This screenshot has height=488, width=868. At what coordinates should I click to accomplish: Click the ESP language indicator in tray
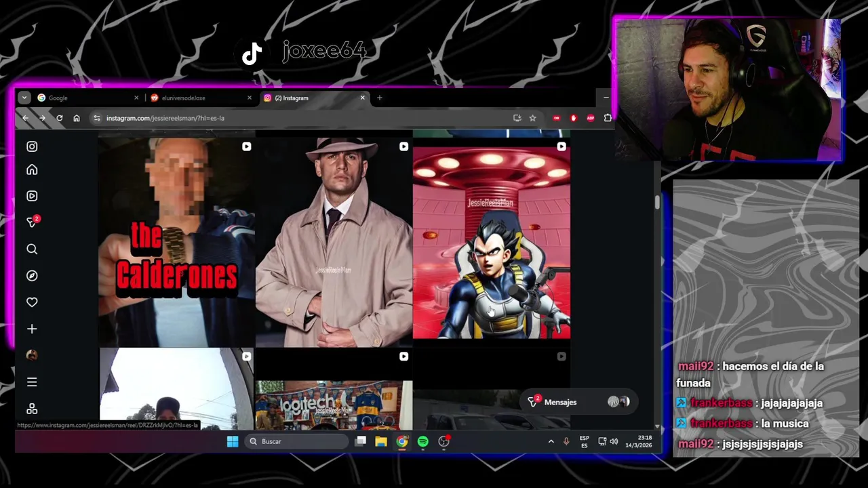584,441
